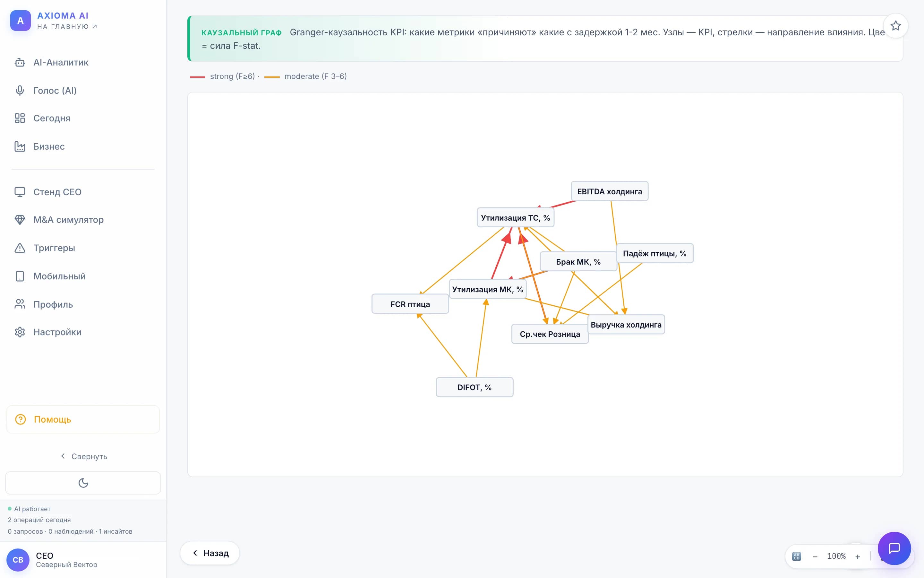
Task: Toggle dark mode with moon button
Action: [83, 483]
